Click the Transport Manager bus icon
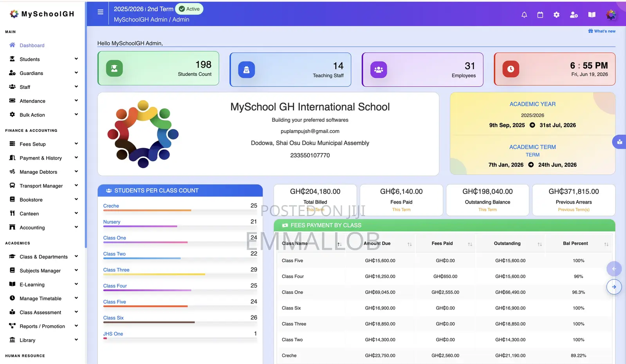This screenshot has height=364, width=626. pos(12,186)
